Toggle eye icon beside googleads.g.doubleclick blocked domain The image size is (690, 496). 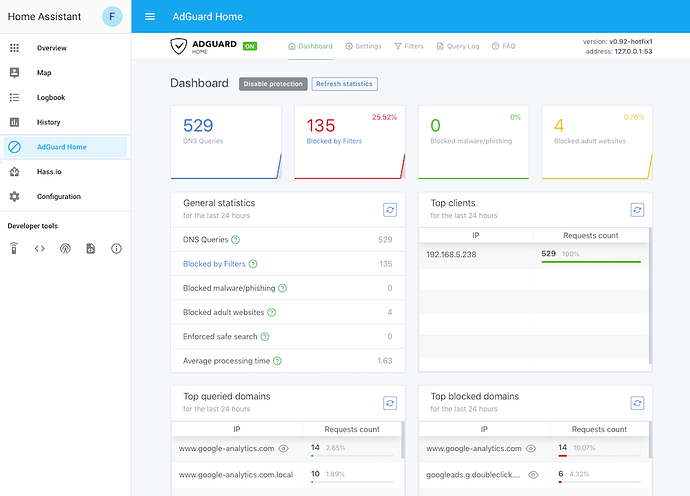[533, 475]
